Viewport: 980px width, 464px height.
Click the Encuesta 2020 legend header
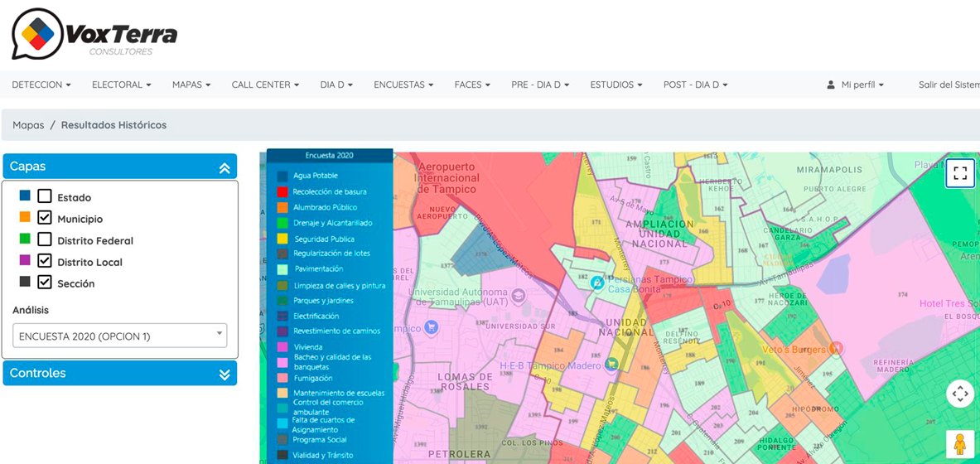point(329,156)
